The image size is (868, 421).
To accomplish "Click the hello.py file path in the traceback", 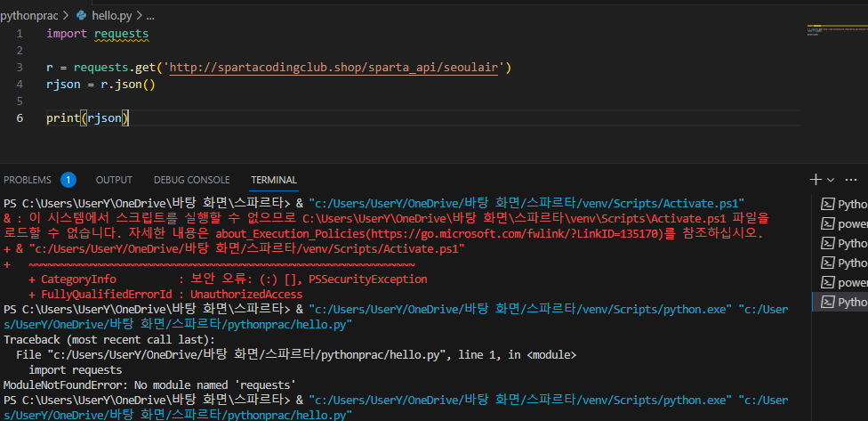I will [x=247, y=355].
